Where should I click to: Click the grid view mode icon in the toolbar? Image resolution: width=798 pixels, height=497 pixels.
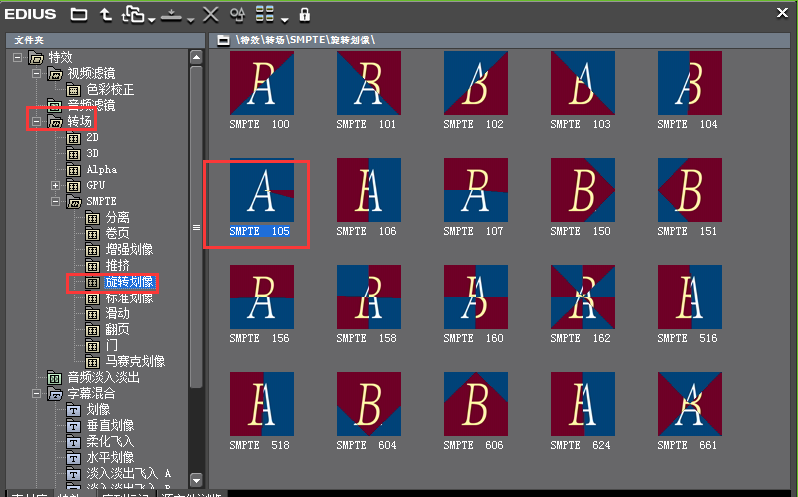click(265, 14)
